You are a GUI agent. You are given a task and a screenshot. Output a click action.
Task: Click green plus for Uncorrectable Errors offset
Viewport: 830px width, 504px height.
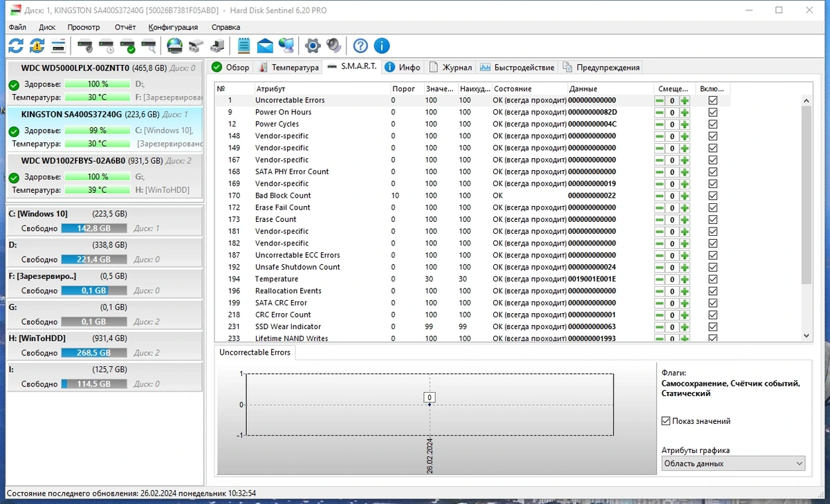685,100
